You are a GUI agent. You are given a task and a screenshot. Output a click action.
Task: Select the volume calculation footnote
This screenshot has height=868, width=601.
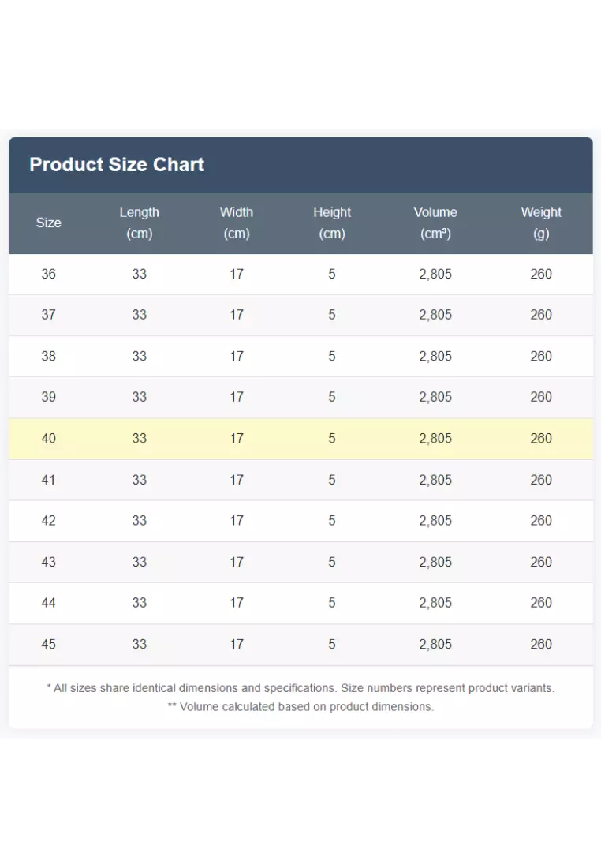point(300,707)
